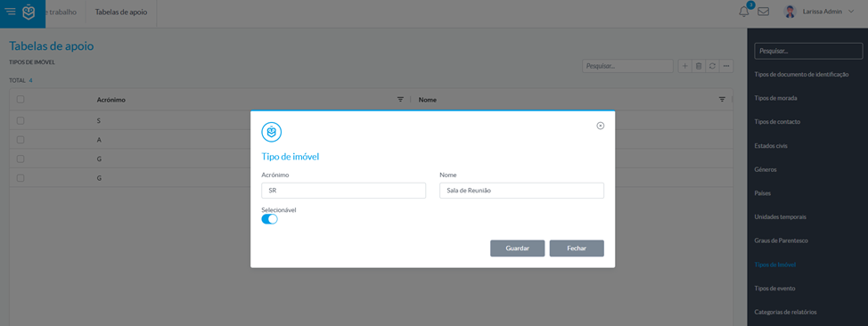Click the Nome column filter icon
The height and width of the screenshot is (326, 868).
722,100
